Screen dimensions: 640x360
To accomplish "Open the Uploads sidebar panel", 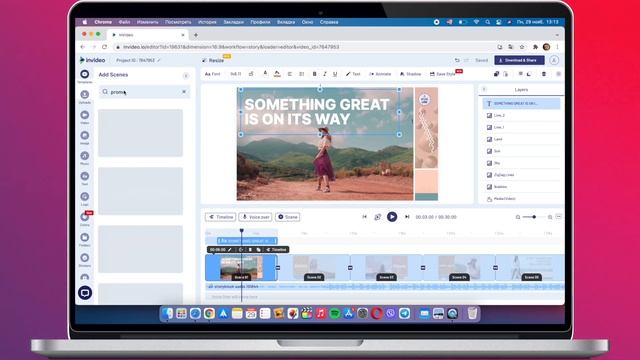I will click(x=84, y=96).
